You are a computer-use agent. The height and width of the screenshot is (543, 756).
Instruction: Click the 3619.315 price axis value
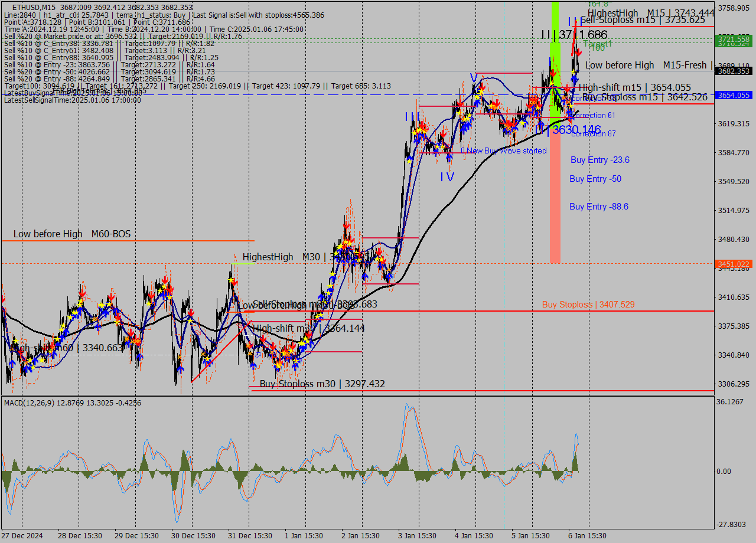(733, 124)
